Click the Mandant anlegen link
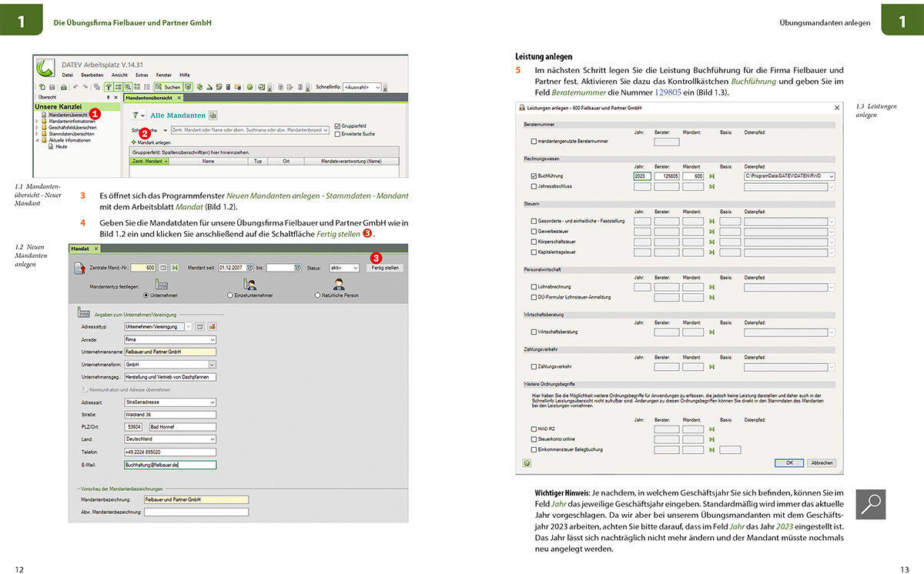This screenshot has width=924, height=574. (x=151, y=142)
